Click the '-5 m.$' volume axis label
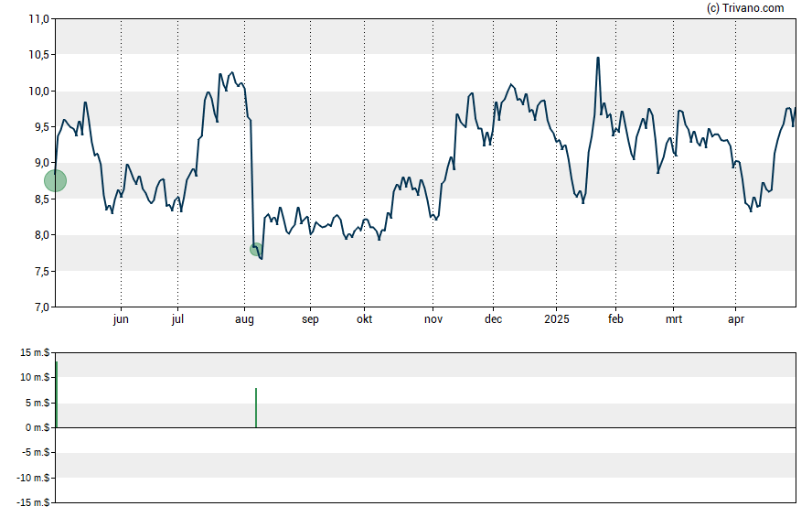Viewport: 812px width, 517px height. (36, 452)
